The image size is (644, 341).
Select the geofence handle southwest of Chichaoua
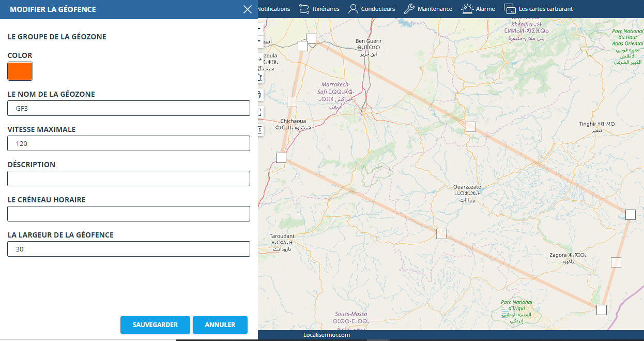pyautogui.click(x=281, y=158)
